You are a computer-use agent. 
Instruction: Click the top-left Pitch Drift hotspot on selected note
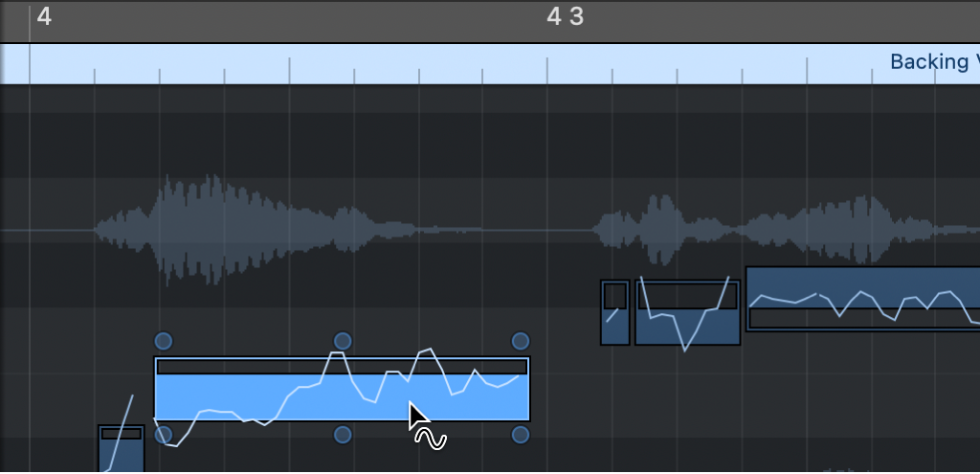(163, 341)
